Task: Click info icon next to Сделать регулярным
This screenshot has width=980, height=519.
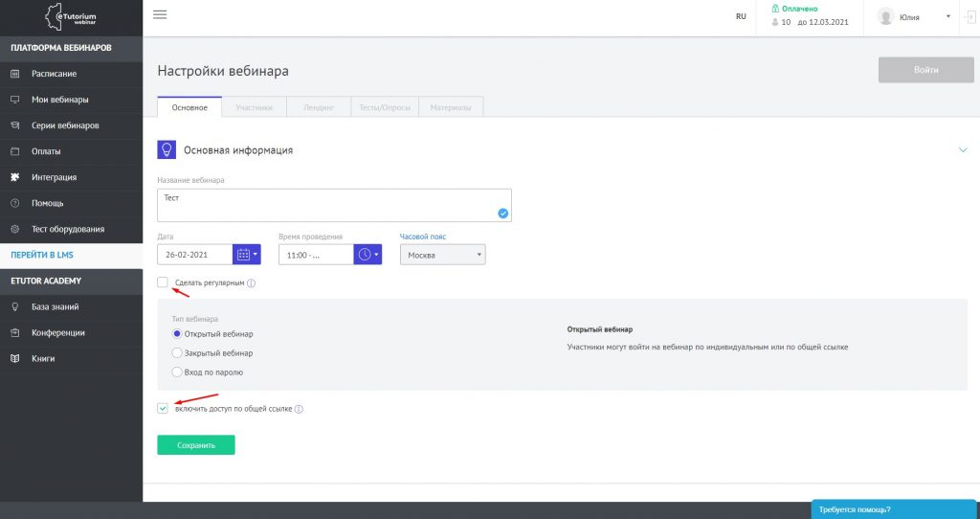Action: click(x=252, y=283)
